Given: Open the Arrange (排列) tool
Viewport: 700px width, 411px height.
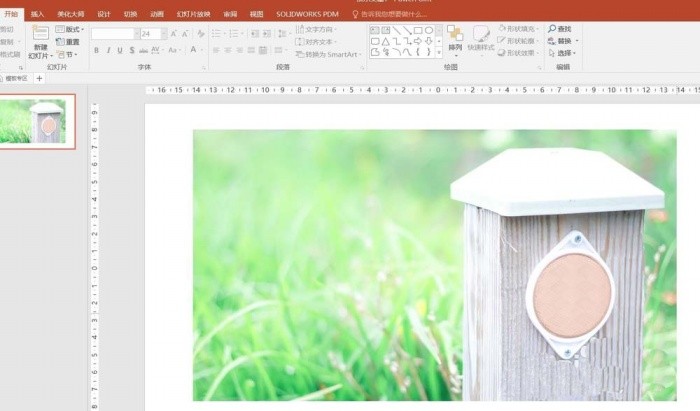Looking at the screenshot, I should pos(455,41).
